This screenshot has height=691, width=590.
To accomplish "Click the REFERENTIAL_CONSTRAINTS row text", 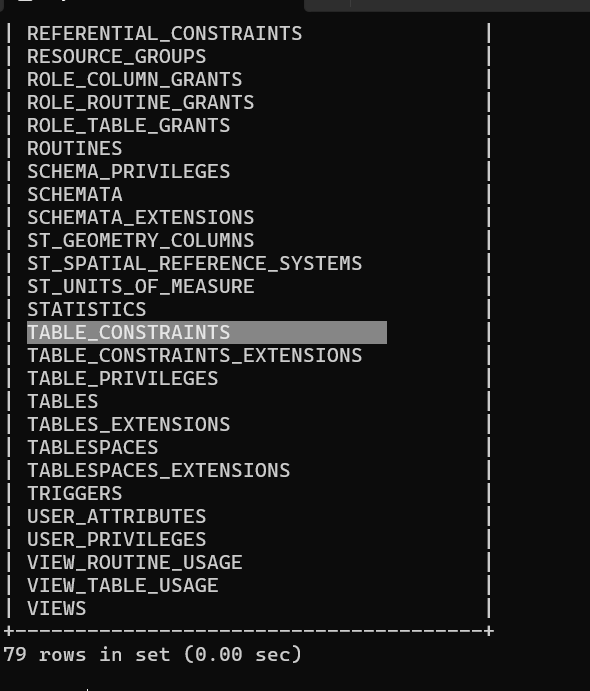I will [164, 34].
